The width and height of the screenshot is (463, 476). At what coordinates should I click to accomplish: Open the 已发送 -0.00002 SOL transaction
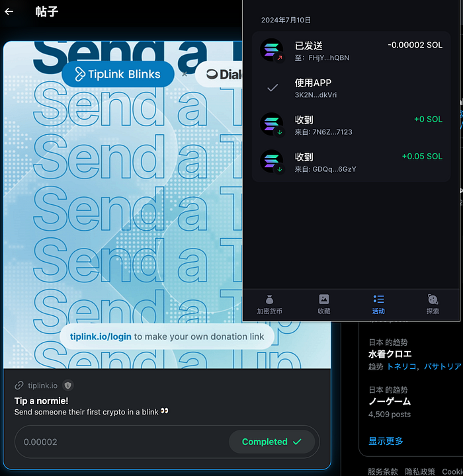(351, 50)
